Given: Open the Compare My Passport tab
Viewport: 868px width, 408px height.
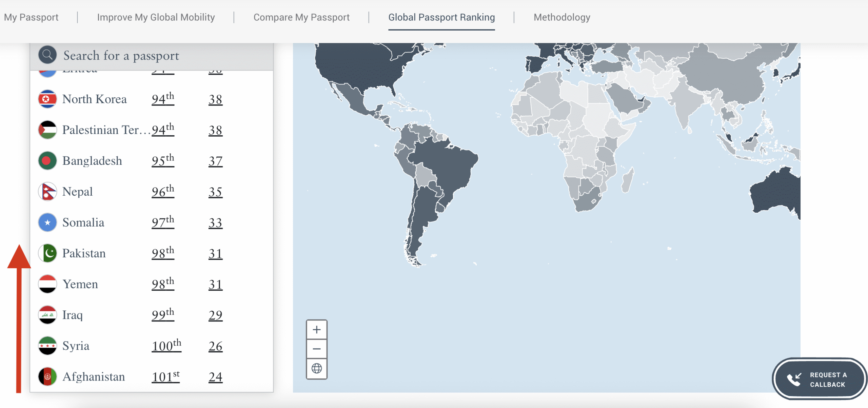Looking at the screenshot, I should pos(301,17).
